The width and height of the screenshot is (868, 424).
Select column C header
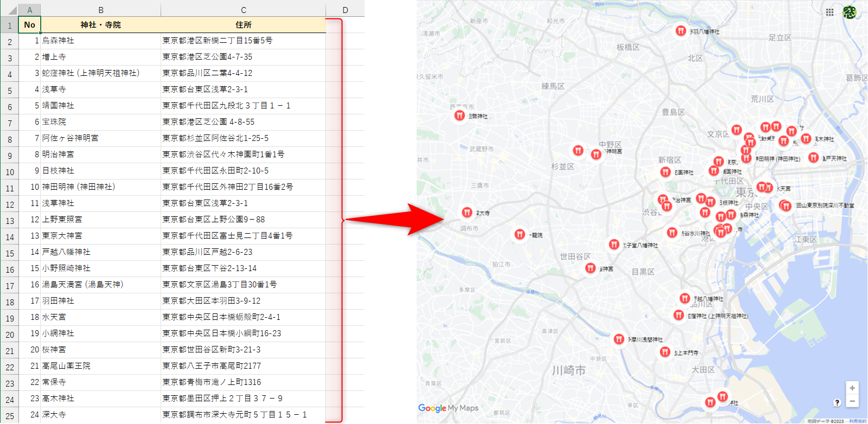coord(243,10)
